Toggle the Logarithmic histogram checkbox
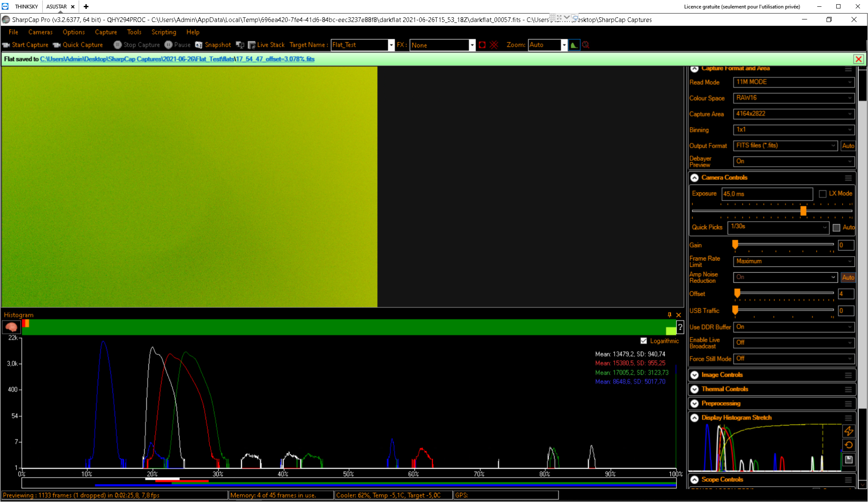The height and width of the screenshot is (502, 868). coord(643,341)
